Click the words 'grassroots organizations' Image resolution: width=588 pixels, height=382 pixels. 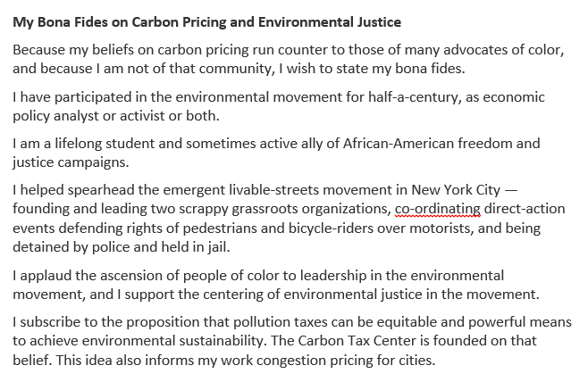point(310,209)
